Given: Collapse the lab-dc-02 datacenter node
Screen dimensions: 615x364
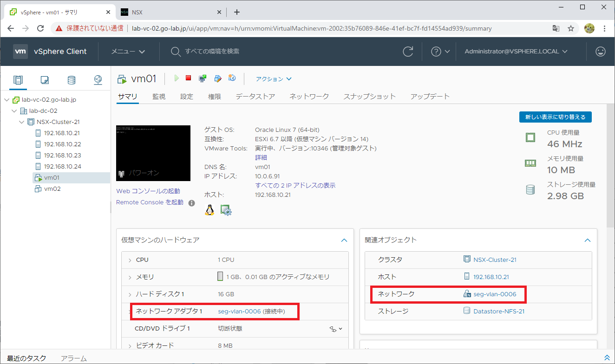Looking at the screenshot, I should pos(14,111).
